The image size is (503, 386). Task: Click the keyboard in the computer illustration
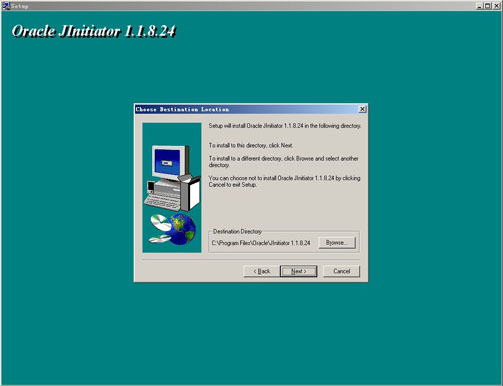(162, 201)
